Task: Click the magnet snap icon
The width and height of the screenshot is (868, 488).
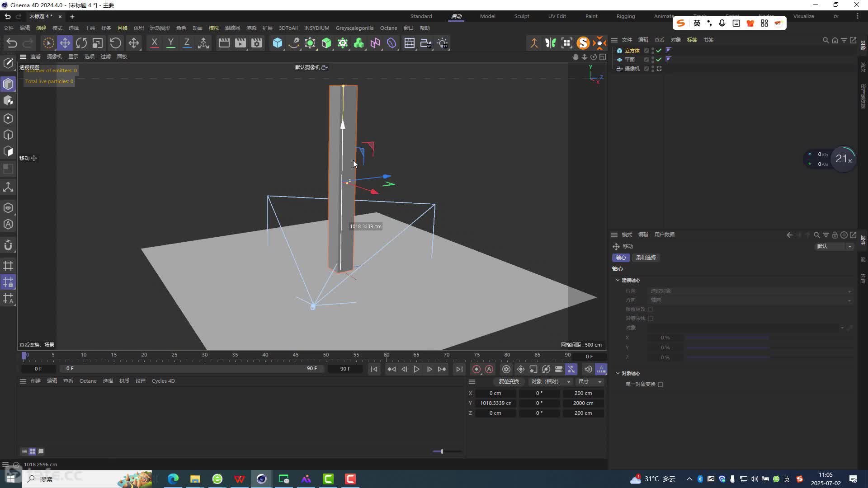Action: tap(8, 245)
